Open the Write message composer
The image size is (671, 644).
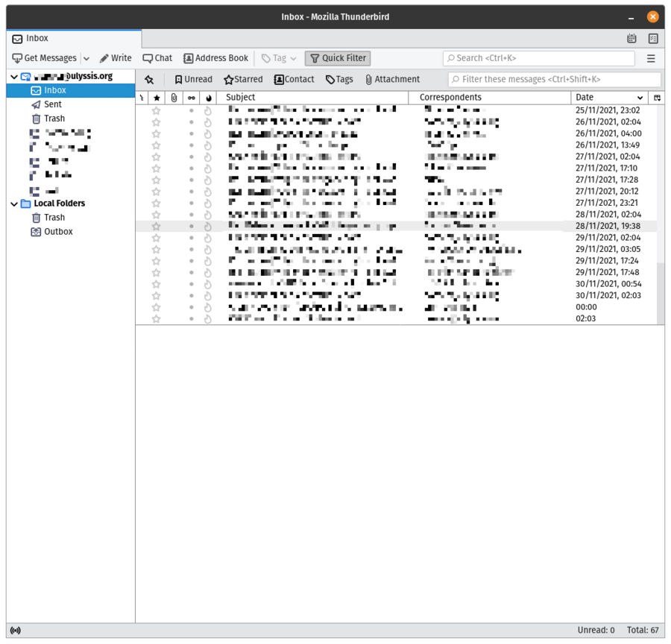click(115, 58)
